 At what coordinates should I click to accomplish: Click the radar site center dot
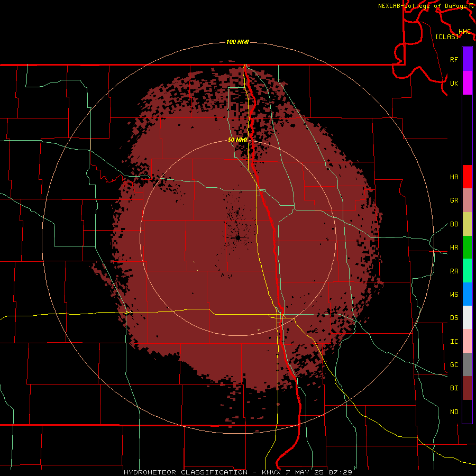(x=238, y=238)
